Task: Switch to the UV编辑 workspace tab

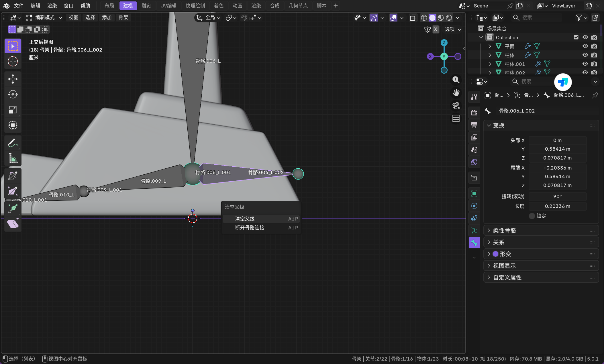Action: pyautogui.click(x=168, y=6)
